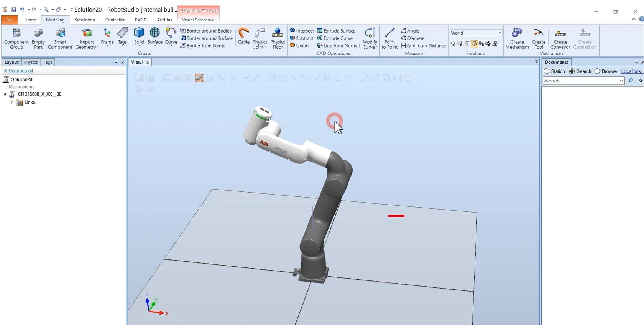This screenshot has width=644, height=325.
Task: Expand the Documents search options chevron
Action: click(x=641, y=81)
